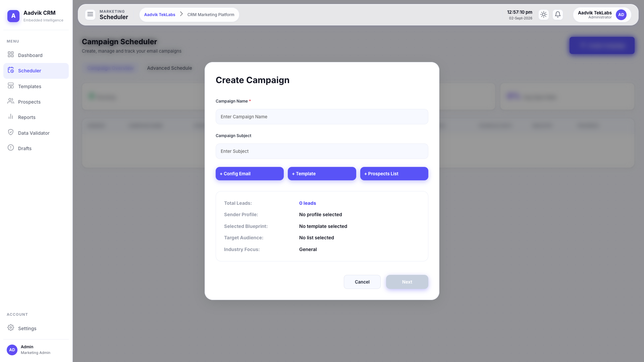Open the Data Validator menu item
The height and width of the screenshot is (362, 644).
pos(36,133)
